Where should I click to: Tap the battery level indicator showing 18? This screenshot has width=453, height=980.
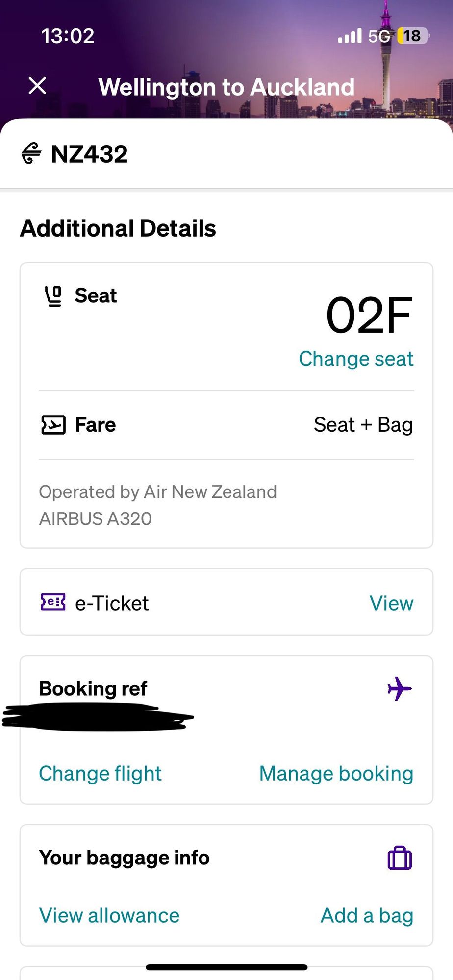coord(413,36)
